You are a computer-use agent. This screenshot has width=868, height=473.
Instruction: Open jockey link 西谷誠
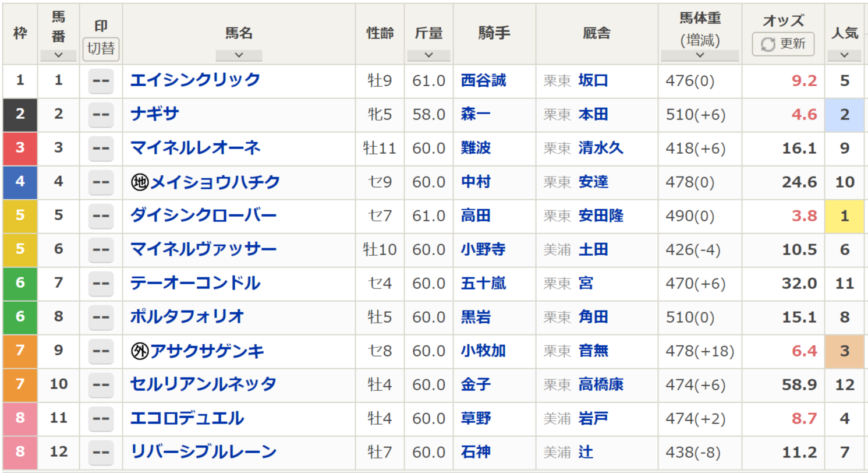point(483,81)
